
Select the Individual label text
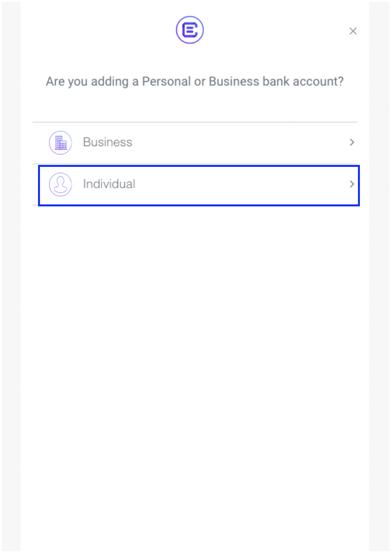click(x=109, y=184)
